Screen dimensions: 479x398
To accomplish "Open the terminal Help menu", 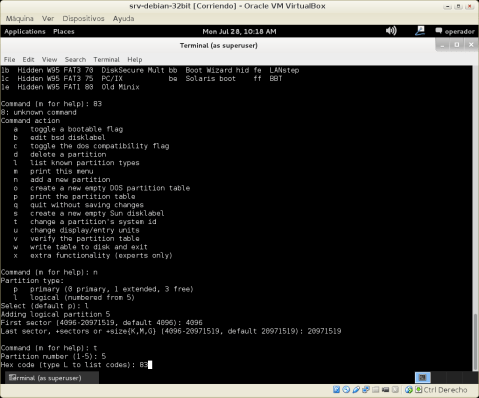I will (135, 59).
